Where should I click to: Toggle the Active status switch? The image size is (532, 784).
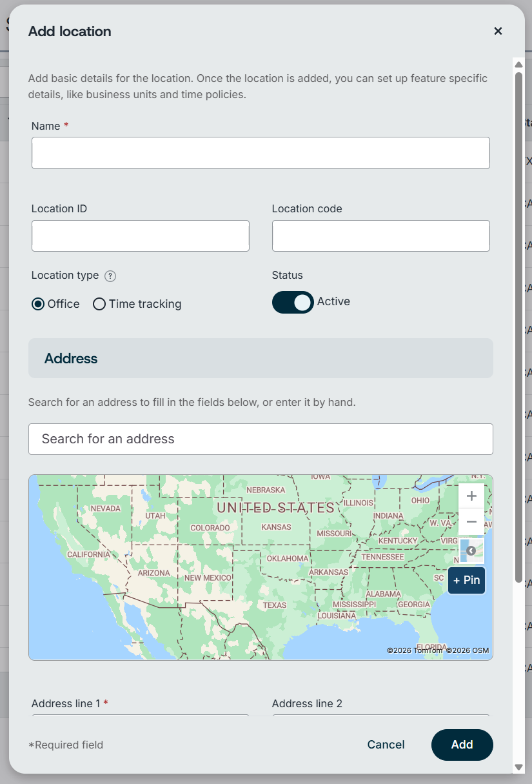point(293,302)
